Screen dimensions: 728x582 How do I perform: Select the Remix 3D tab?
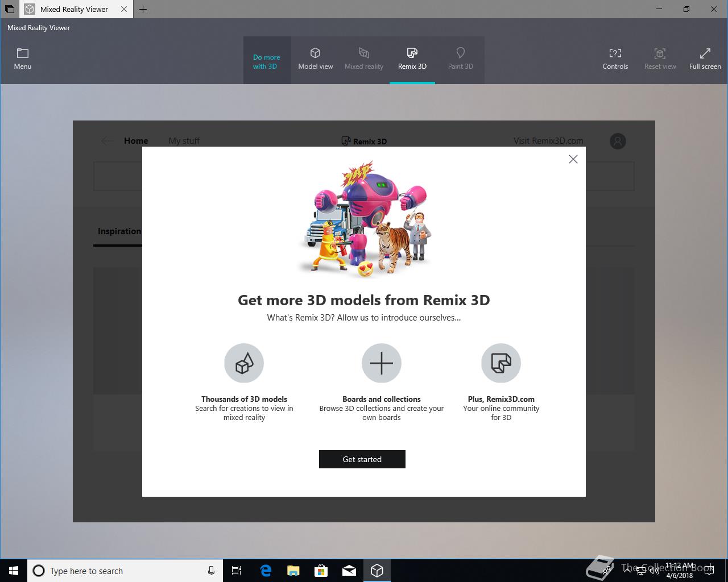(412, 60)
